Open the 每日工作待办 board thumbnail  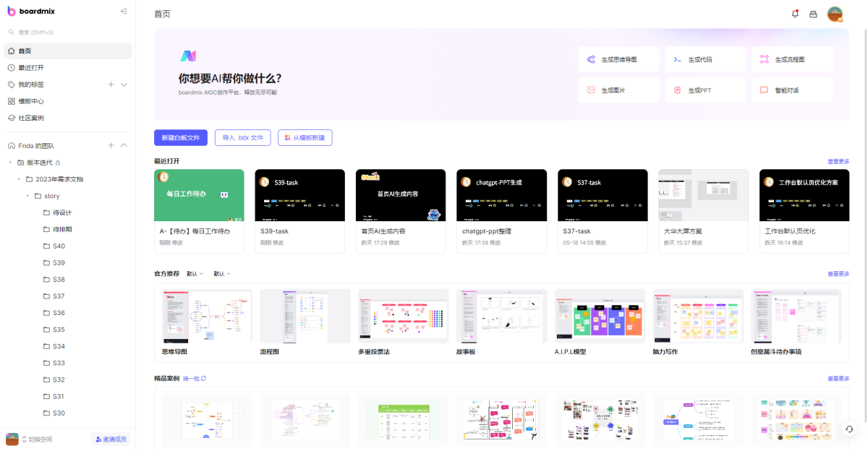(199, 195)
